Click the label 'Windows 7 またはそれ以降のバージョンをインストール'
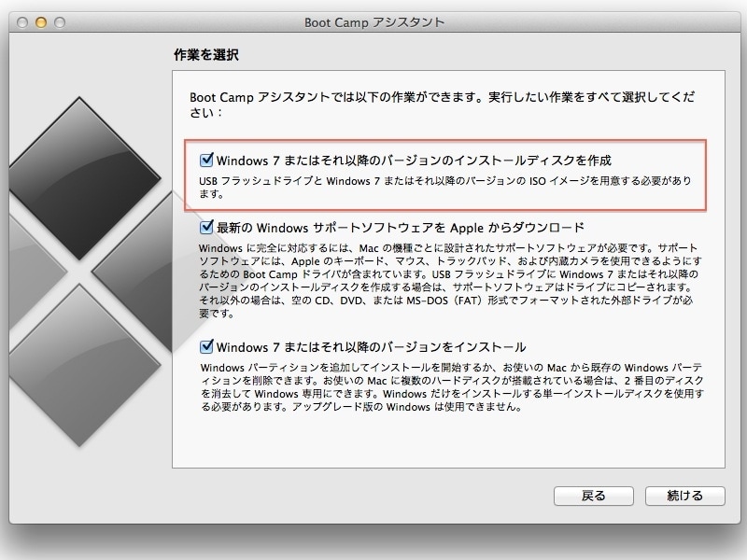 click(371, 347)
